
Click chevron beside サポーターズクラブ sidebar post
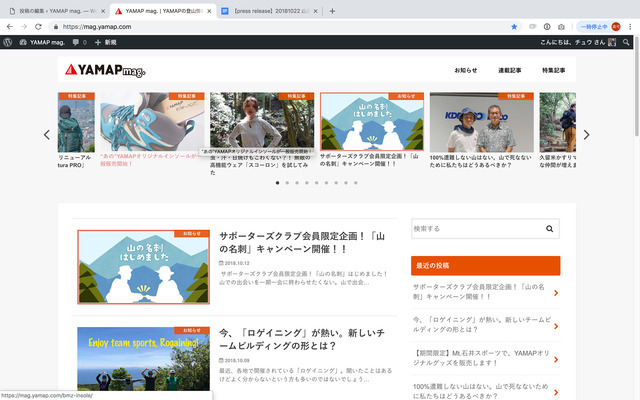pyautogui.click(x=556, y=293)
